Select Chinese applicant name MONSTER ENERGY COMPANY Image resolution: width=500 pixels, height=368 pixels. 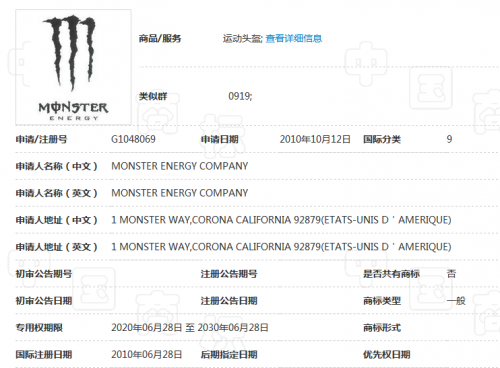tap(180, 166)
